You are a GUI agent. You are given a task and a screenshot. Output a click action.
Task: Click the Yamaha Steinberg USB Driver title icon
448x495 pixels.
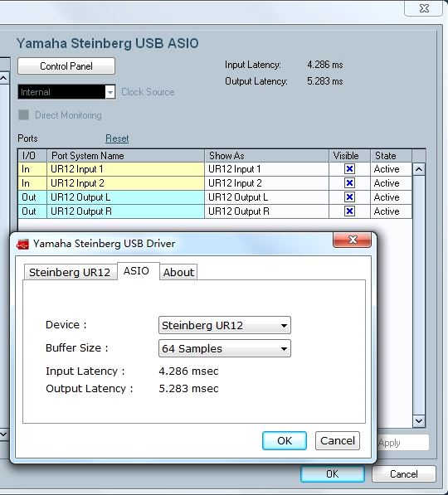22,244
